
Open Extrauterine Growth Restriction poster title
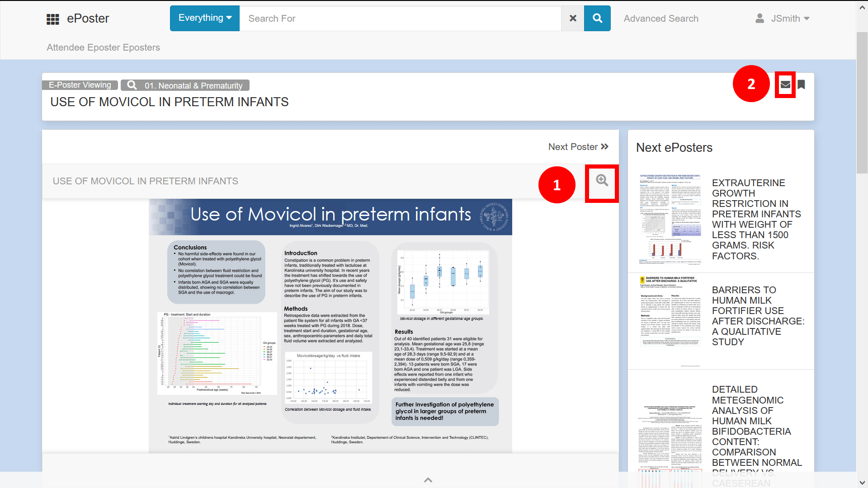[756, 220]
